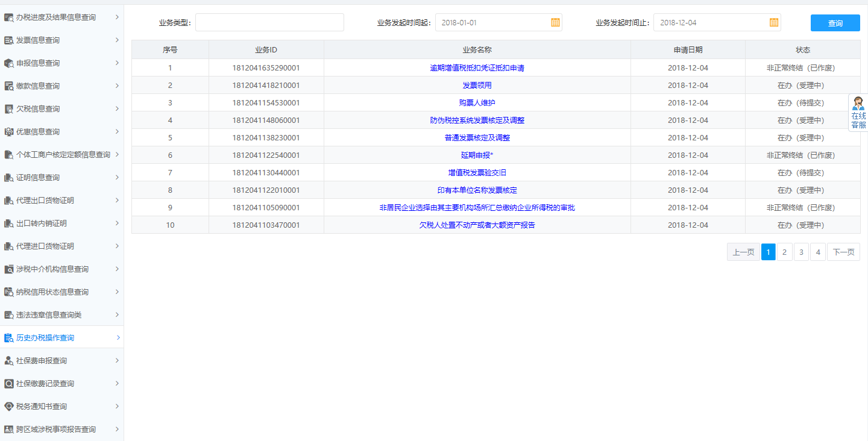Click the 税务通知书查询 sidebar icon
868x441 pixels.
point(8,406)
